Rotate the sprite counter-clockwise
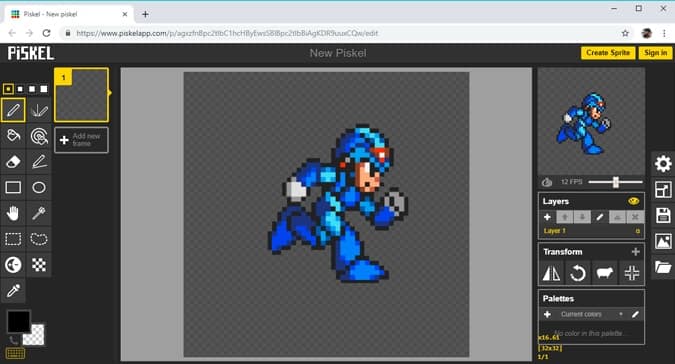Image resolution: width=675 pixels, height=364 pixels. tap(578, 273)
